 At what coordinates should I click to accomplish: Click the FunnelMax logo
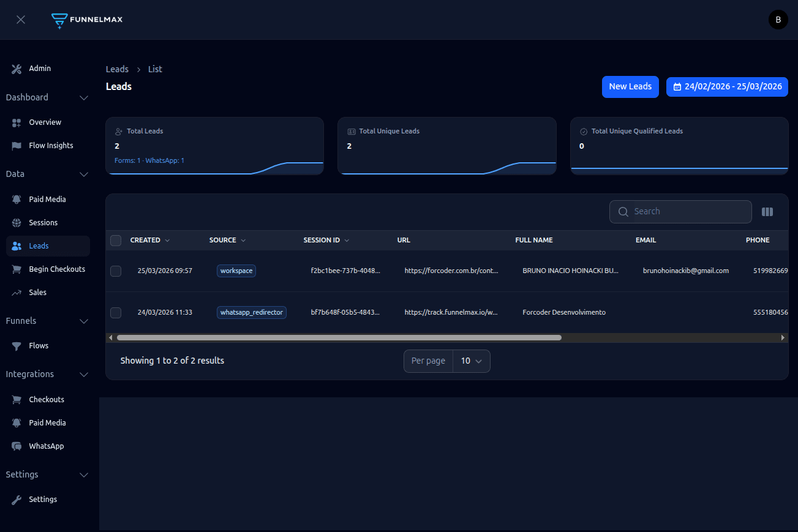click(86, 20)
